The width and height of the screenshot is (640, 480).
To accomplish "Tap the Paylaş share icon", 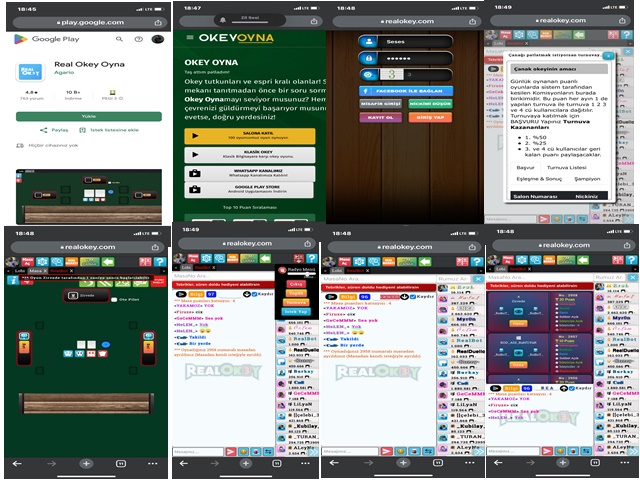I will point(44,130).
